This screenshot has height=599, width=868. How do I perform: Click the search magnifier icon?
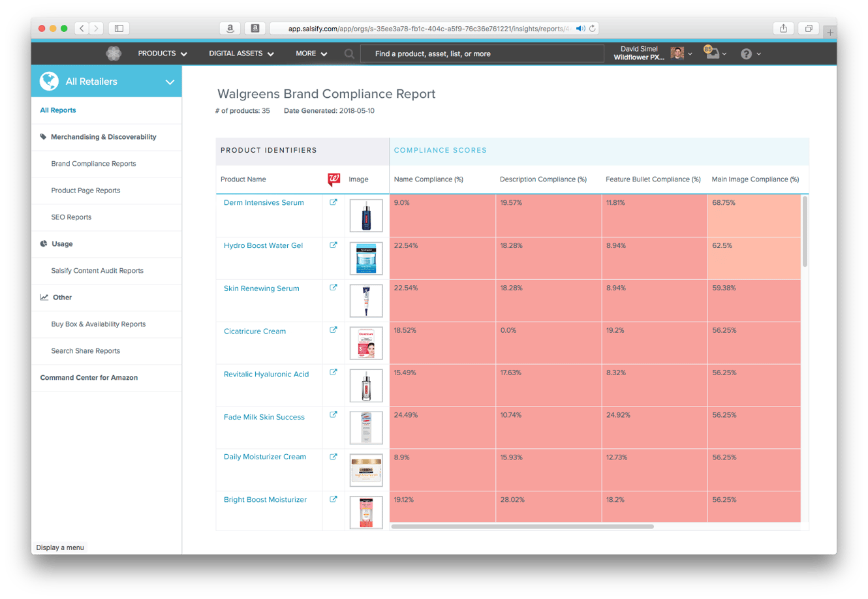click(x=349, y=54)
